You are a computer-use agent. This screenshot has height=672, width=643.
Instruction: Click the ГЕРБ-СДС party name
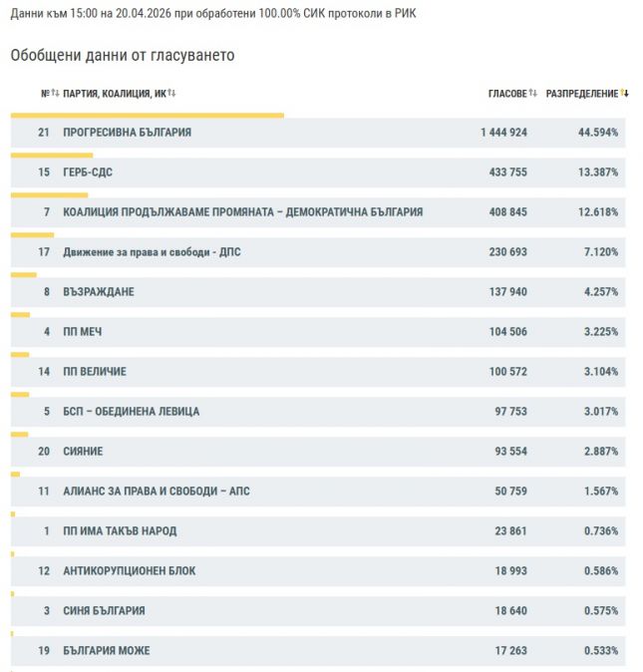(x=88, y=172)
